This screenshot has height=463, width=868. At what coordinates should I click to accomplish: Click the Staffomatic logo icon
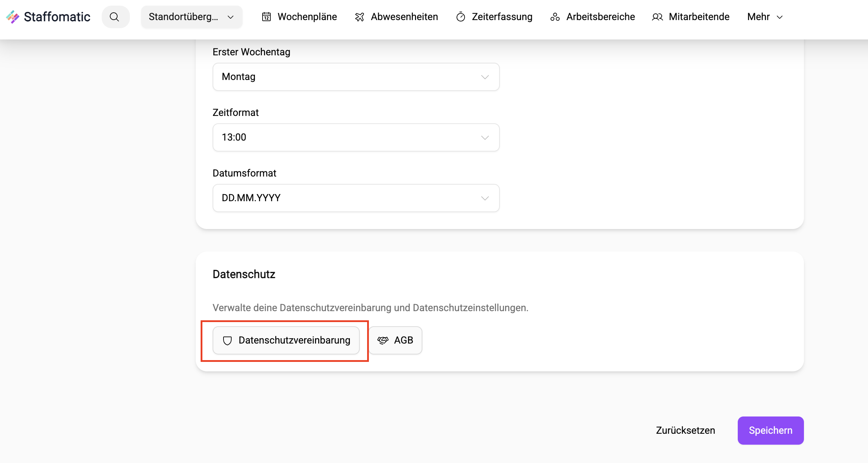pos(13,17)
